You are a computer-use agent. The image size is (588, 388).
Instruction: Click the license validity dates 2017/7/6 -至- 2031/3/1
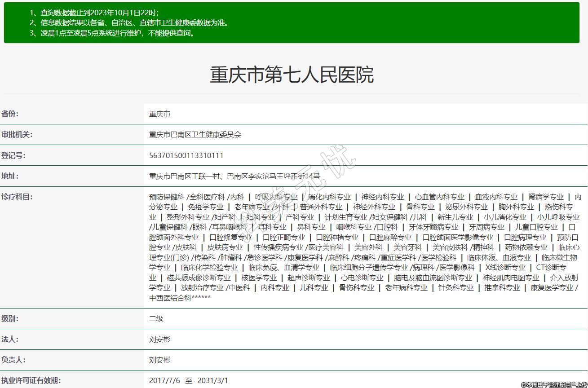coord(188,380)
